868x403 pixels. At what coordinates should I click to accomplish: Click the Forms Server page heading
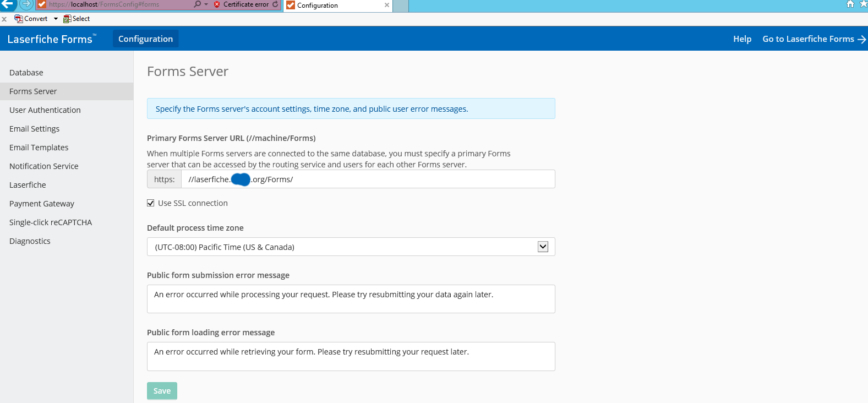pyautogui.click(x=188, y=72)
